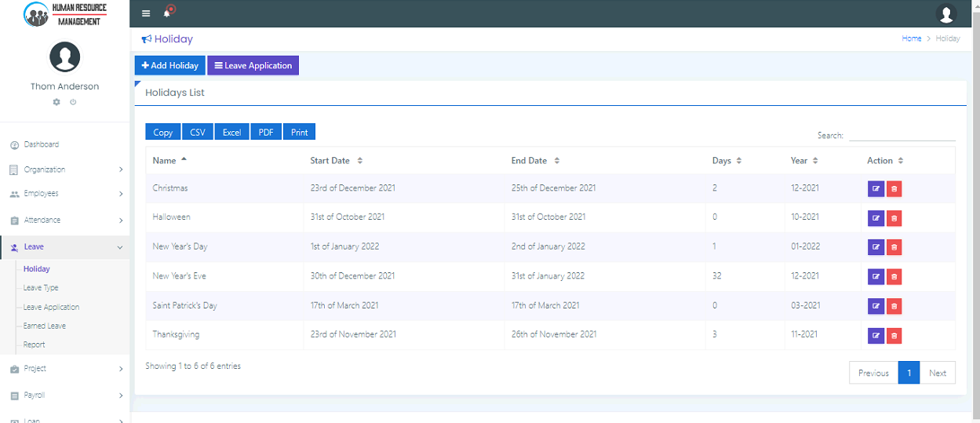Click the edit icon for Christmas holiday
980x423 pixels.
coord(876,188)
